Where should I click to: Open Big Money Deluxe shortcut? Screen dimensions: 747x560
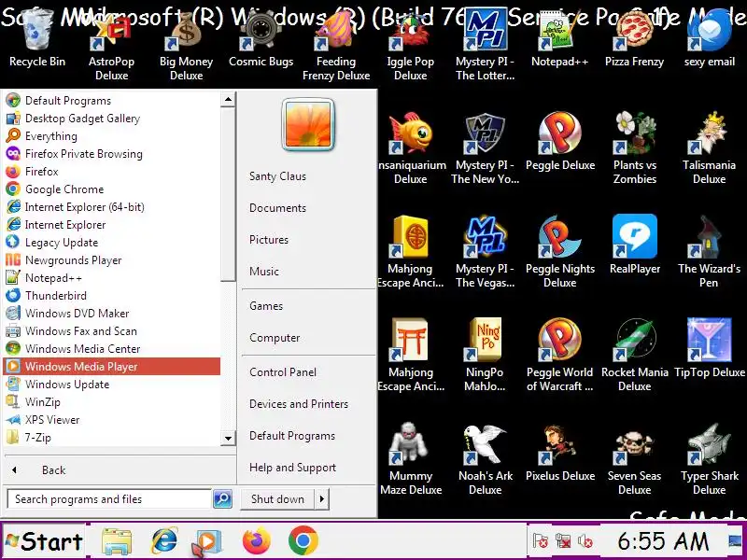click(186, 45)
